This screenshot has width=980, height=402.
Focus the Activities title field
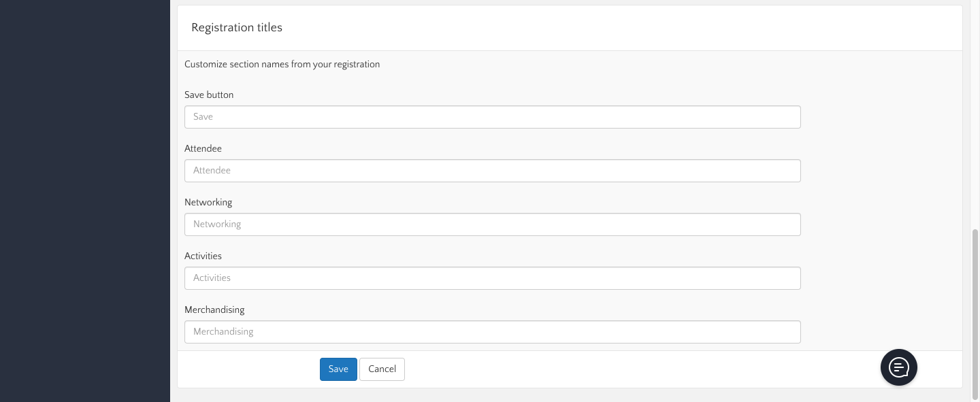point(492,278)
